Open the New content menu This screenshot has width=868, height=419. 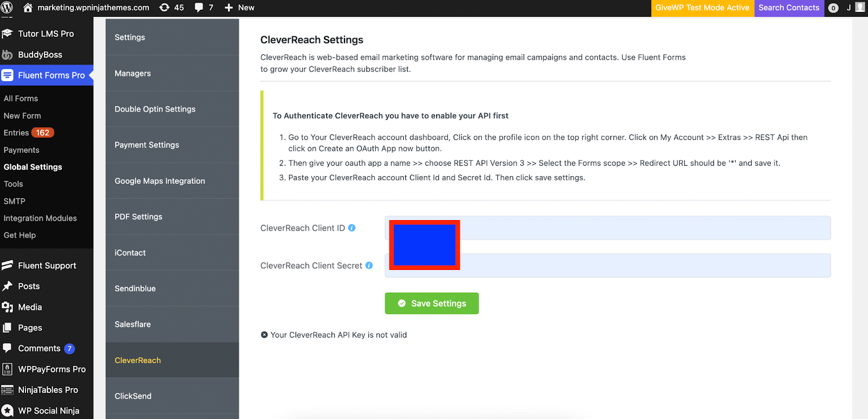(x=239, y=8)
